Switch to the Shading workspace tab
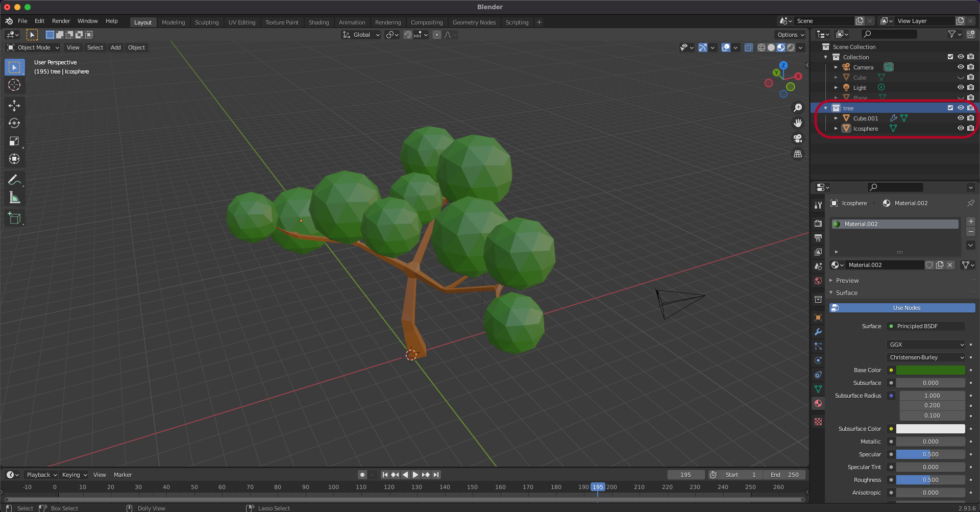The width and height of the screenshot is (980, 512). click(318, 22)
